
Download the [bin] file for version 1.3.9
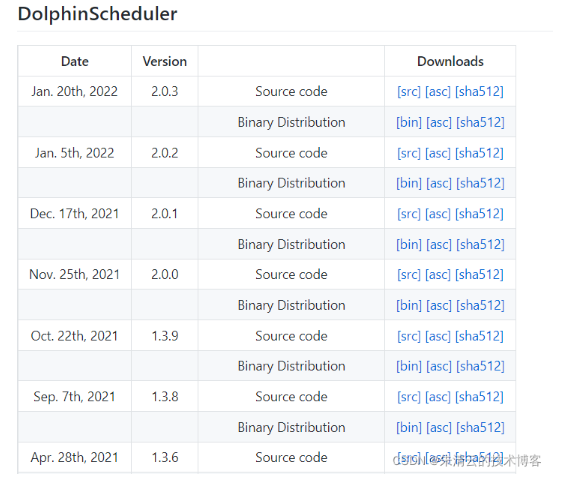409,366
